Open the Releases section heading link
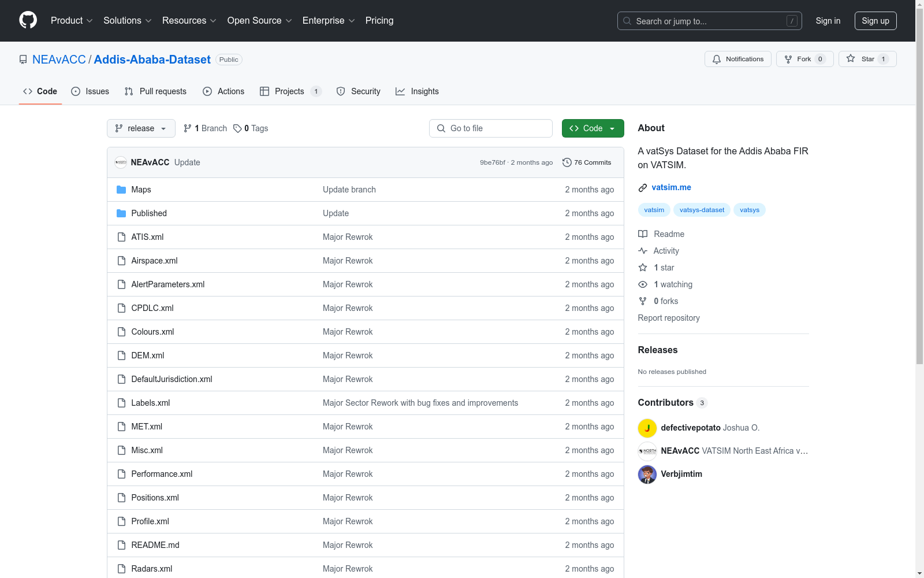Viewport: 924px width, 578px height. click(657, 350)
